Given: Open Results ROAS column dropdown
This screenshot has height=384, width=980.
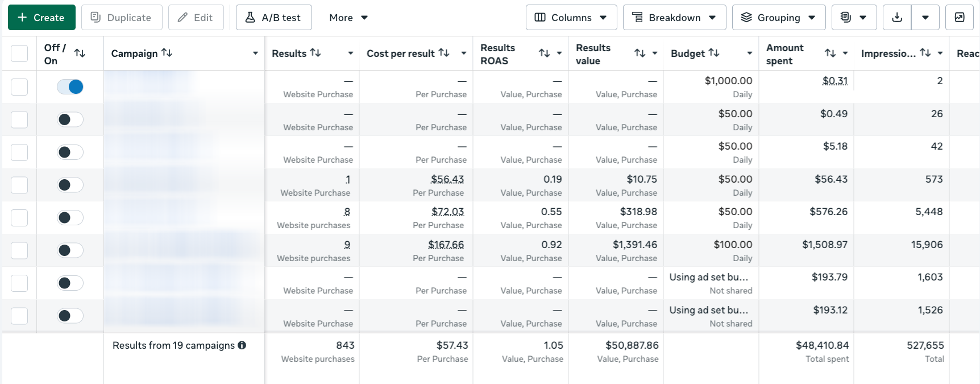Looking at the screenshot, I should pos(559,53).
